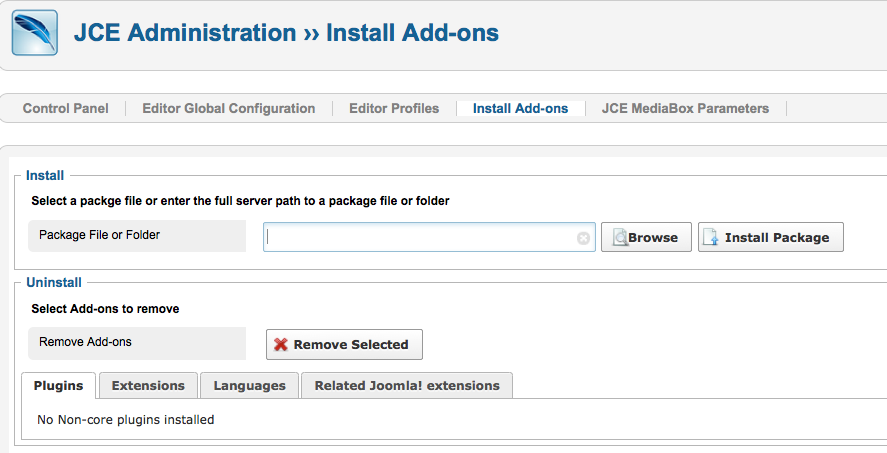887x453 pixels.
Task: Click the Uninstall section legend
Action: click(x=54, y=283)
